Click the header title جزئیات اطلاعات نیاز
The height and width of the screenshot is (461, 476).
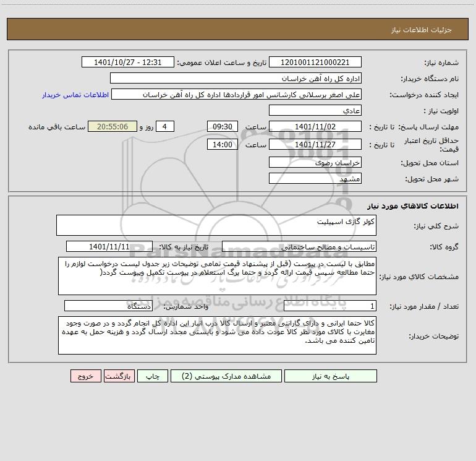point(422,30)
